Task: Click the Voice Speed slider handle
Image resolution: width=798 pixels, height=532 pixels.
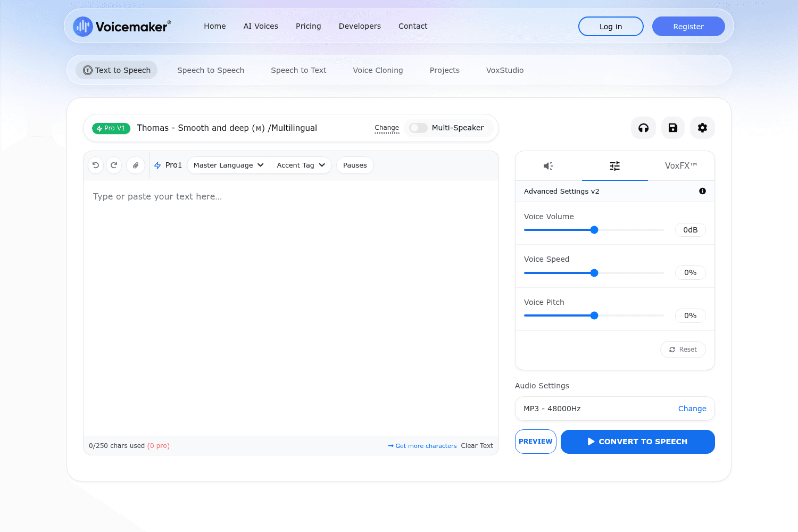Action: coord(594,273)
